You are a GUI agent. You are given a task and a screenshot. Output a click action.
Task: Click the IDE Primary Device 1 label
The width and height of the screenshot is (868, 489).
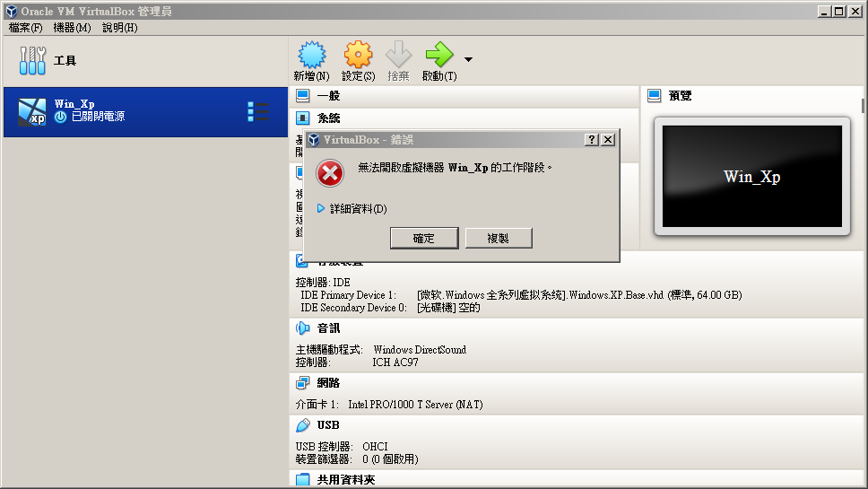tap(348, 295)
